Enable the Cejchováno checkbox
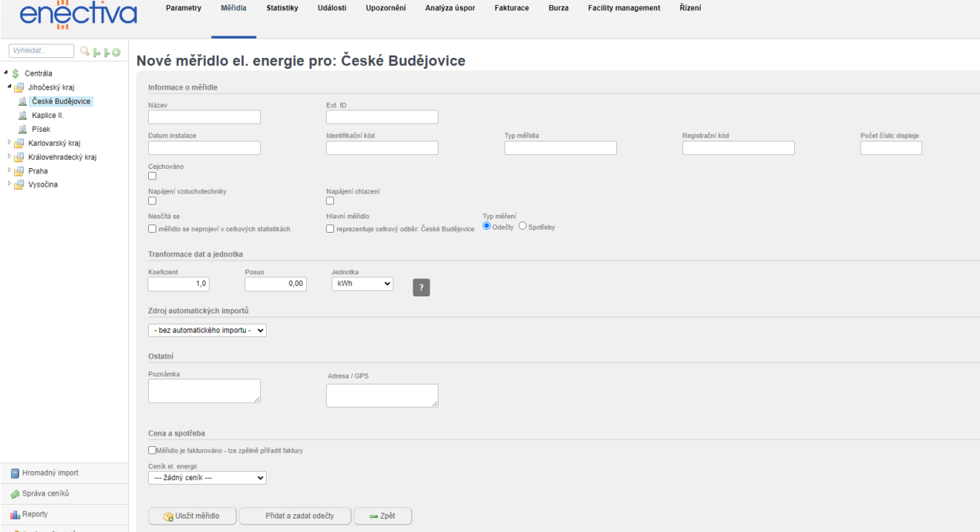 click(x=153, y=176)
